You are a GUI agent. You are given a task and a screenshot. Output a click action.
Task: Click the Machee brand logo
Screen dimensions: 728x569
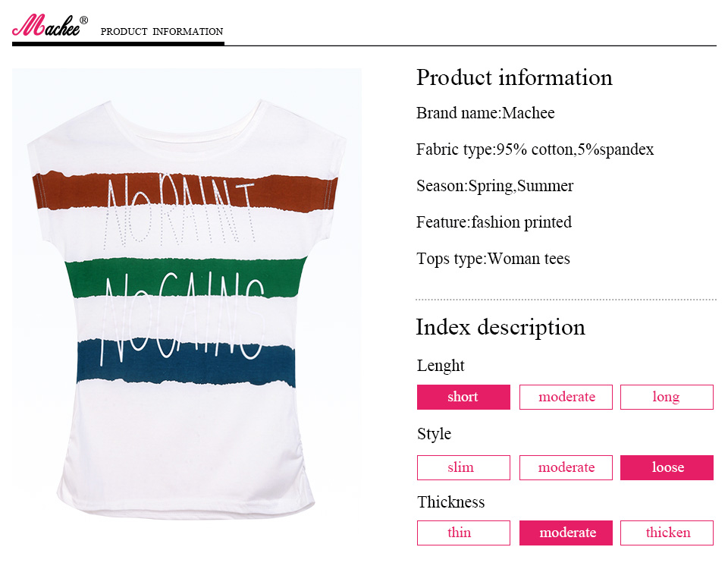[x=45, y=26]
